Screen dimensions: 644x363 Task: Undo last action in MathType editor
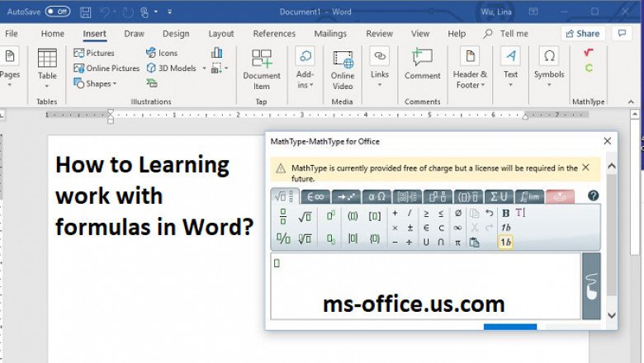(x=489, y=213)
